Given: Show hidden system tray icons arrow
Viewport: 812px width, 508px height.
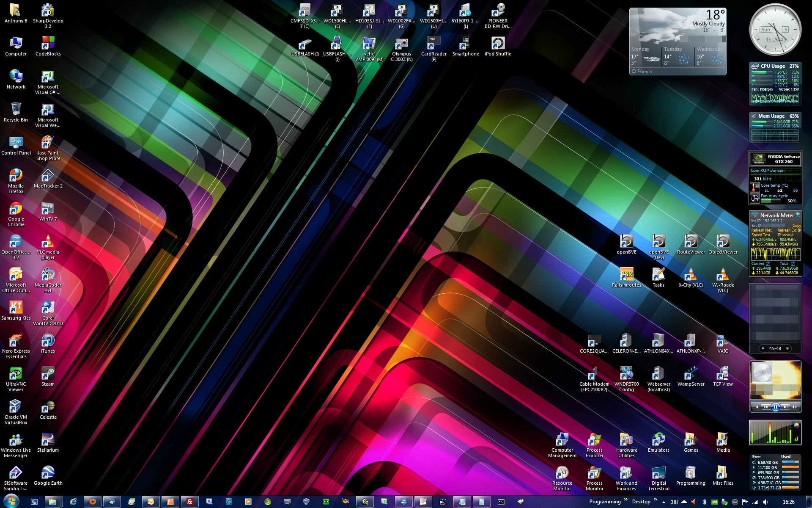Looking at the screenshot, I should point(664,502).
